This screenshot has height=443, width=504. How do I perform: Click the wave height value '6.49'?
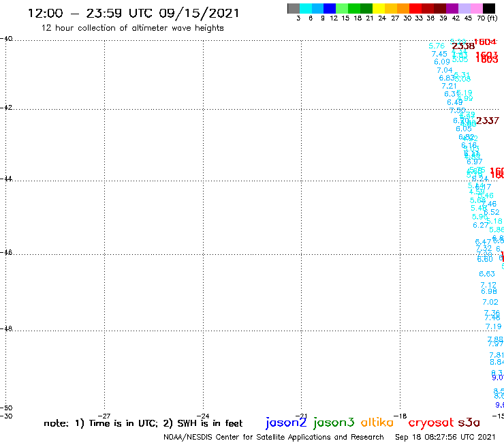[454, 102]
